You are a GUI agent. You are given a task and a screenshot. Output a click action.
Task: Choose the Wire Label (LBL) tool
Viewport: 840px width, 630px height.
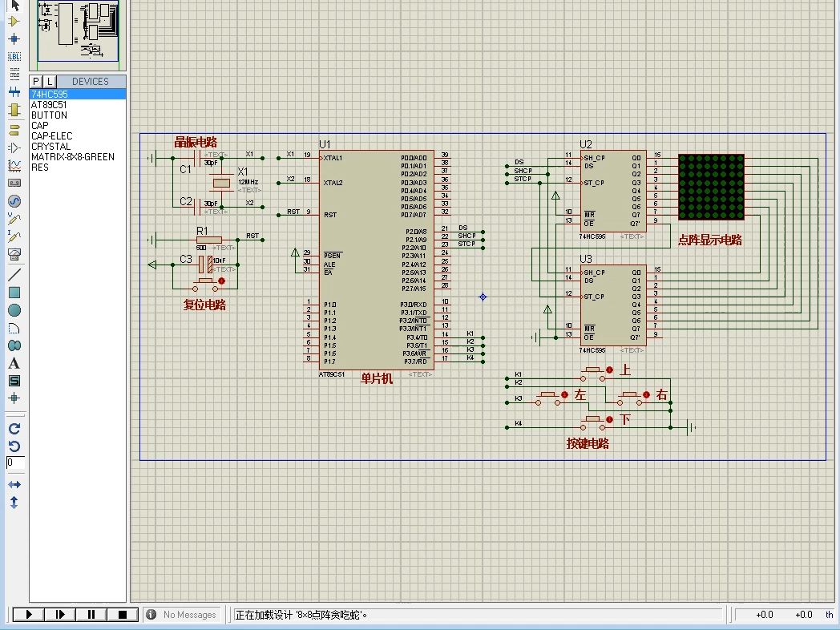(x=14, y=56)
